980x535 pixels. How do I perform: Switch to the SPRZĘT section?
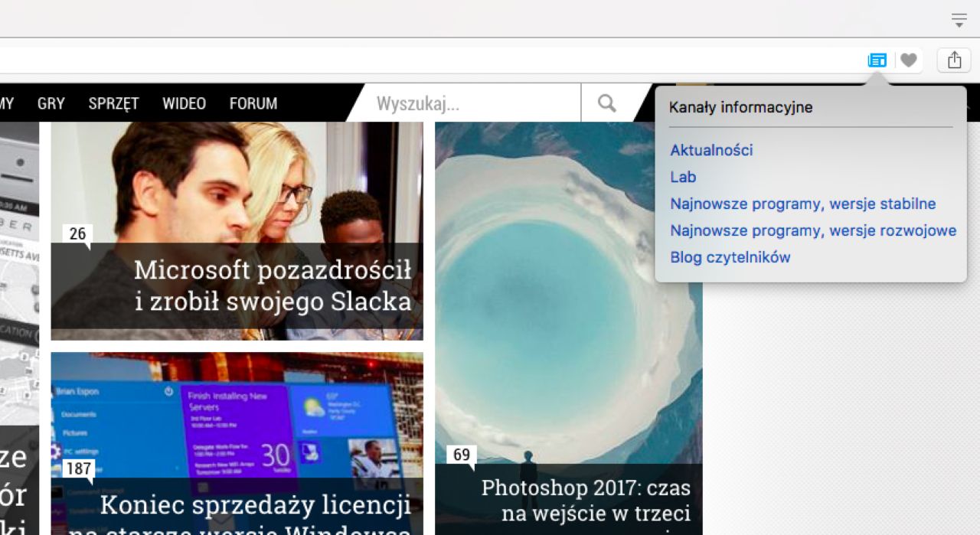(x=113, y=103)
